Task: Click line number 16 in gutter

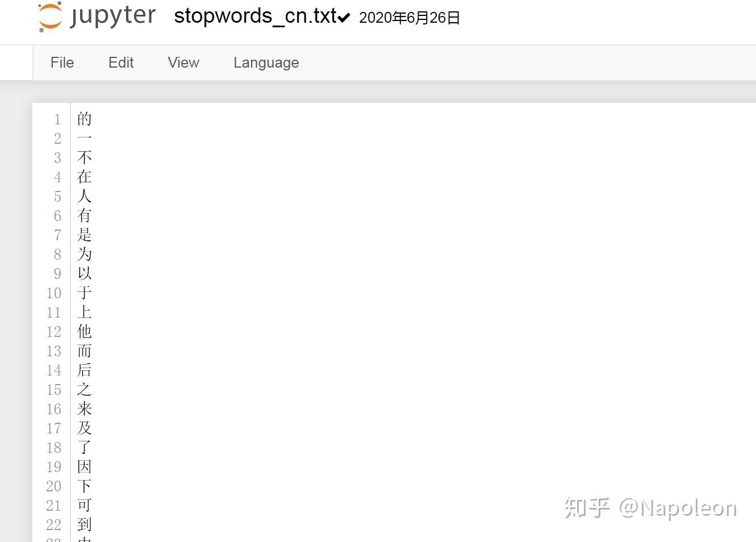Action: click(54, 409)
